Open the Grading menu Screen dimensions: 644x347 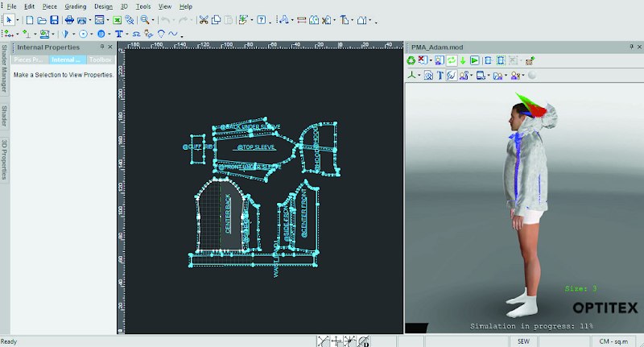(75, 6)
